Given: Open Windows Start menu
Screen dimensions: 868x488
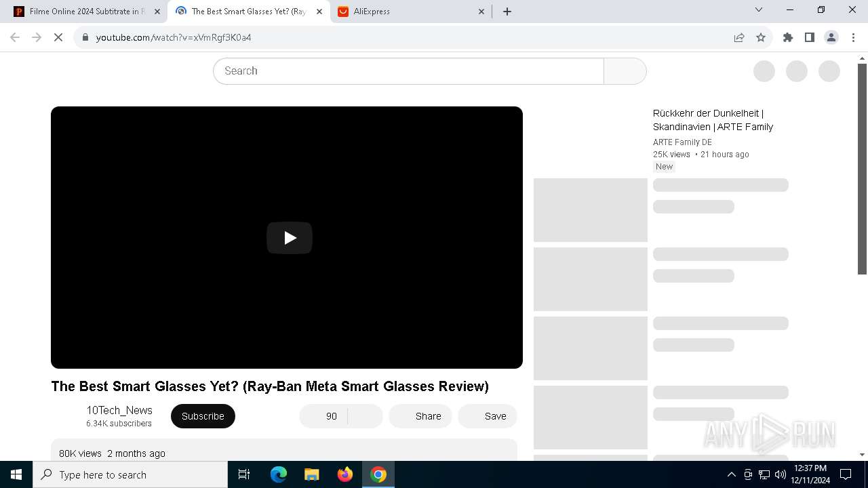Looking at the screenshot, I should coord(16,474).
